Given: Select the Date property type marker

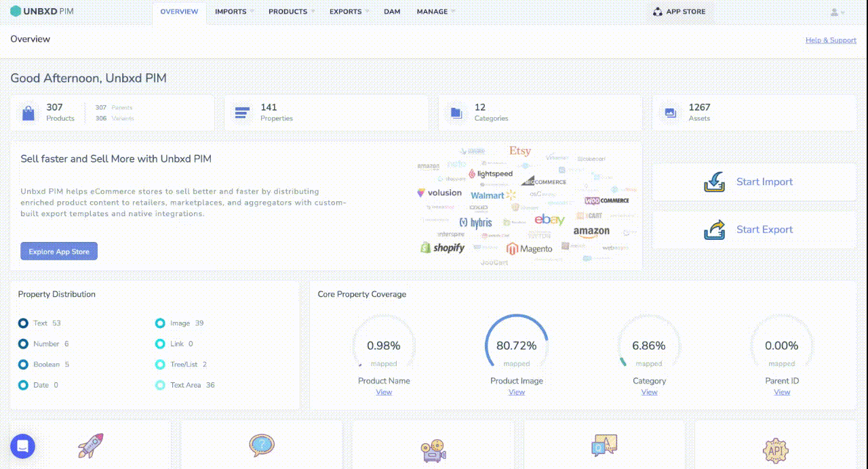Looking at the screenshot, I should click(x=24, y=385).
